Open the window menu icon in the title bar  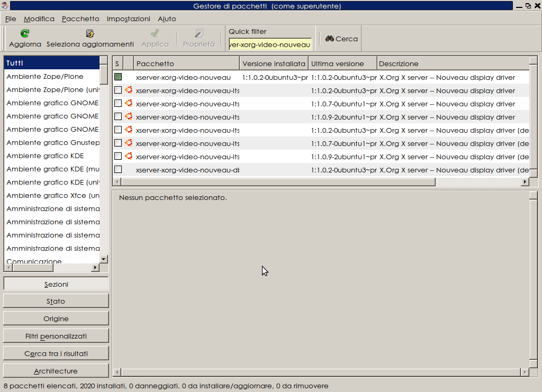pos(5,5)
